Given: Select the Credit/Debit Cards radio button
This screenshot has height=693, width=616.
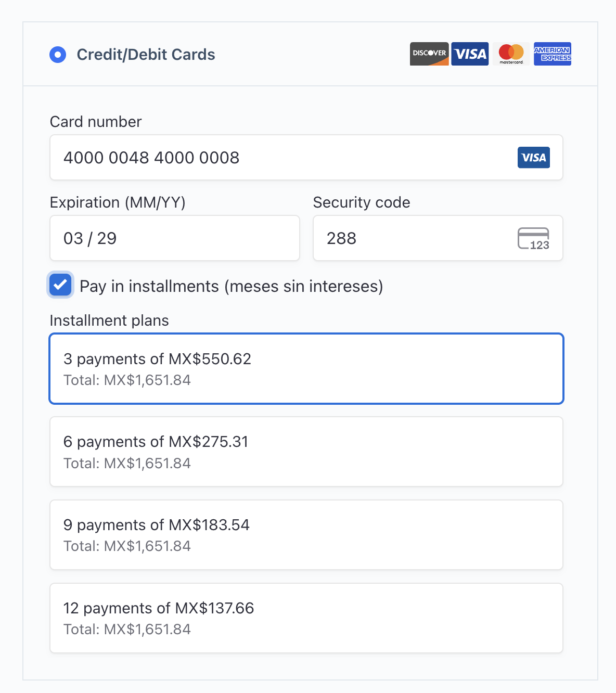Looking at the screenshot, I should (x=58, y=55).
